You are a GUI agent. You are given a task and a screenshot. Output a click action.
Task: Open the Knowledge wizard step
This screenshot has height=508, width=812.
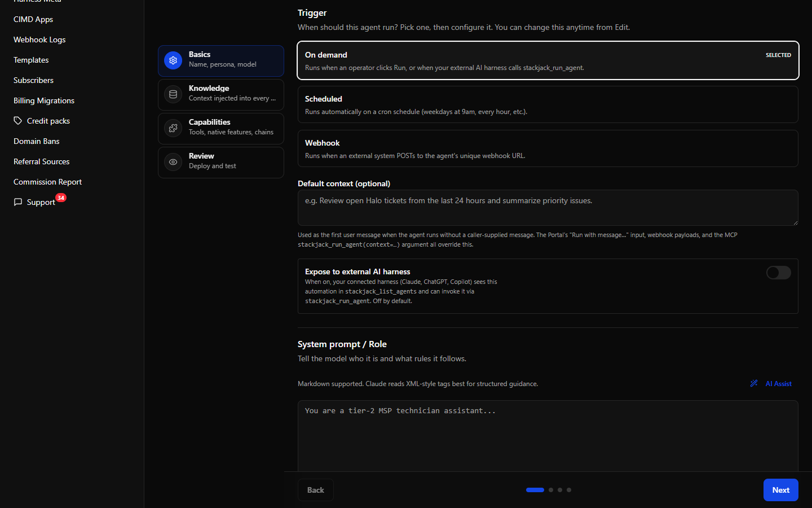221,95
